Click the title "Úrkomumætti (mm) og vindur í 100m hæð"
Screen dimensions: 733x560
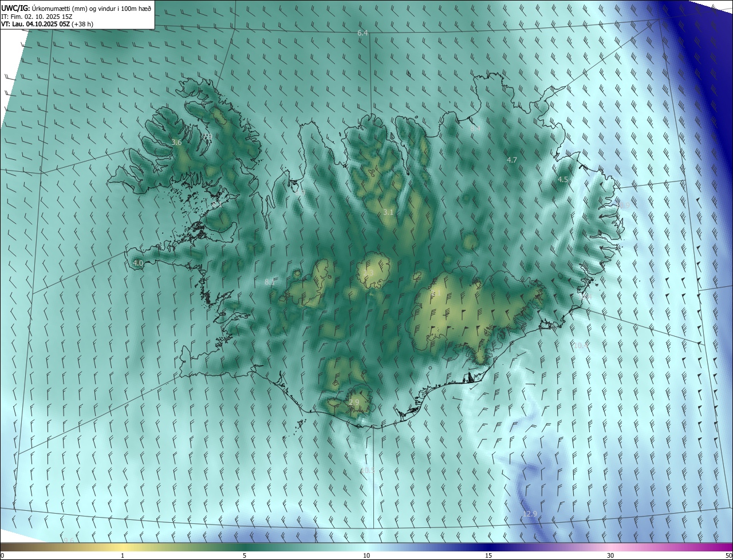(92, 7)
